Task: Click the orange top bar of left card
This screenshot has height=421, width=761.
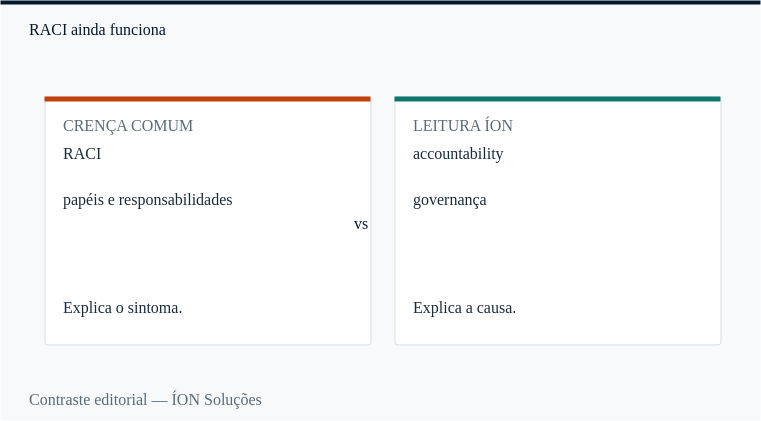Action: click(208, 99)
